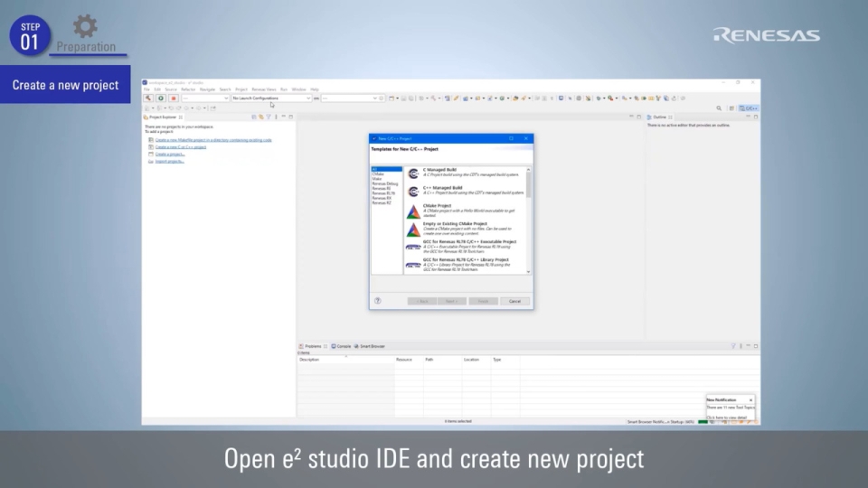Viewport: 868px width, 488px height.
Task: Minimize the Project Explorer panel
Action: point(283,117)
